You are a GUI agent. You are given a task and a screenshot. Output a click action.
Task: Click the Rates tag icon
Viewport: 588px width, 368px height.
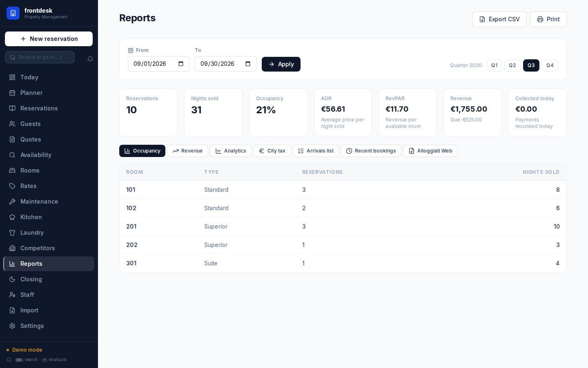[12, 186]
